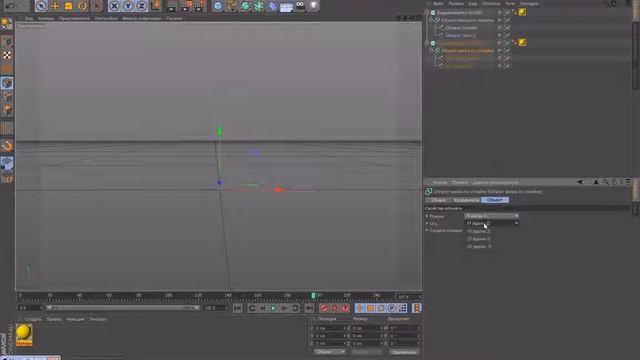Image resolution: width=640 pixels, height=360 pixels.
Task: Click the blue workplane icon in sidebar
Action: click(7, 163)
